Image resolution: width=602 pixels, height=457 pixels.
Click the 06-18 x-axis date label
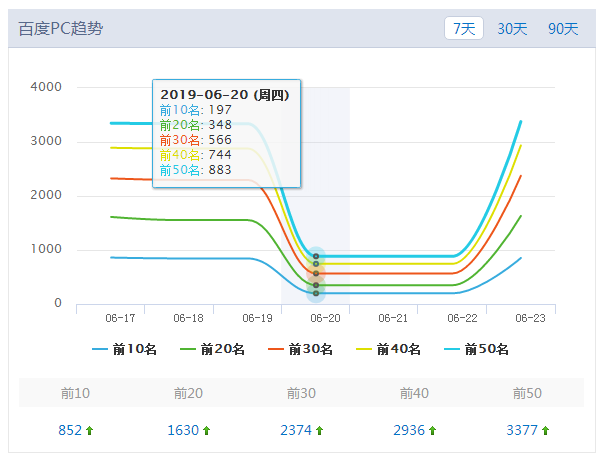pos(188,318)
